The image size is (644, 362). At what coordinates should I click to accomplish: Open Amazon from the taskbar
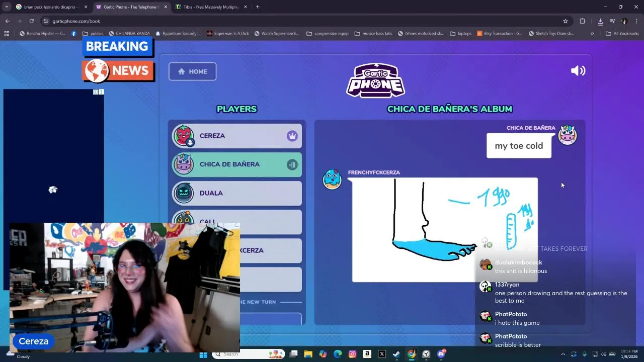click(367, 354)
